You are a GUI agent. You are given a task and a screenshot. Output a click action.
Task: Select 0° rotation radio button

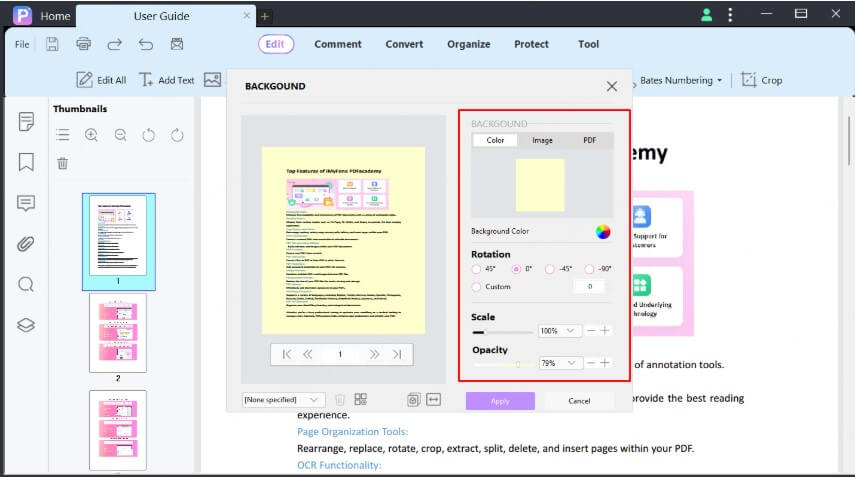tap(516, 269)
